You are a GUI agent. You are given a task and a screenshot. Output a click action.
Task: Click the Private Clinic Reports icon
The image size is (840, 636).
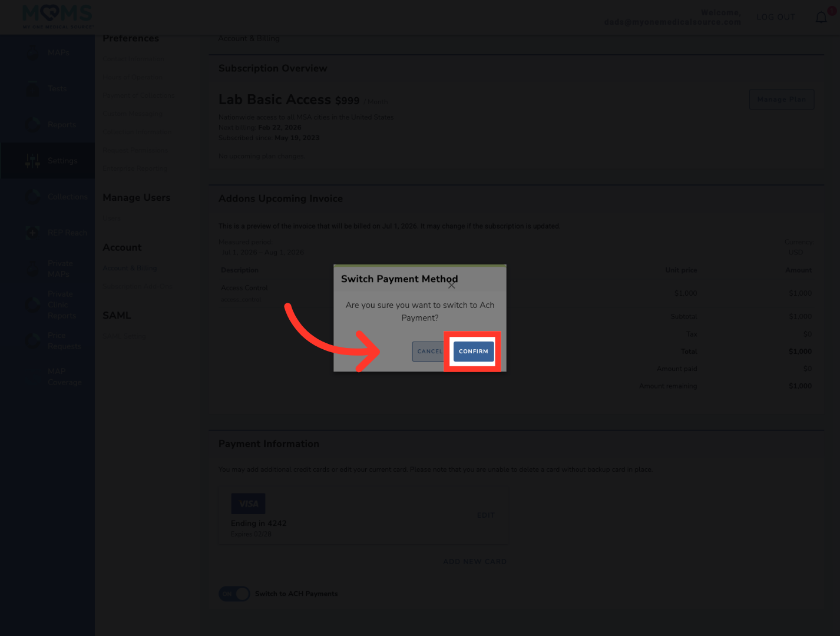(32, 304)
